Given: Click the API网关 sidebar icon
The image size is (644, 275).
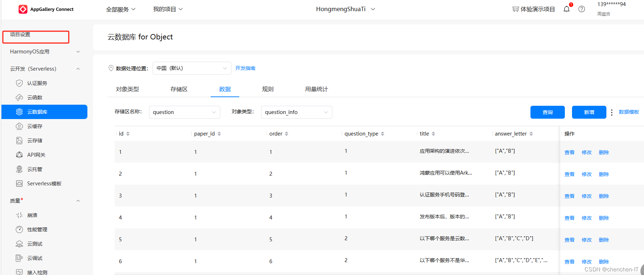Looking at the screenshot, I should [x=19, y=155].
